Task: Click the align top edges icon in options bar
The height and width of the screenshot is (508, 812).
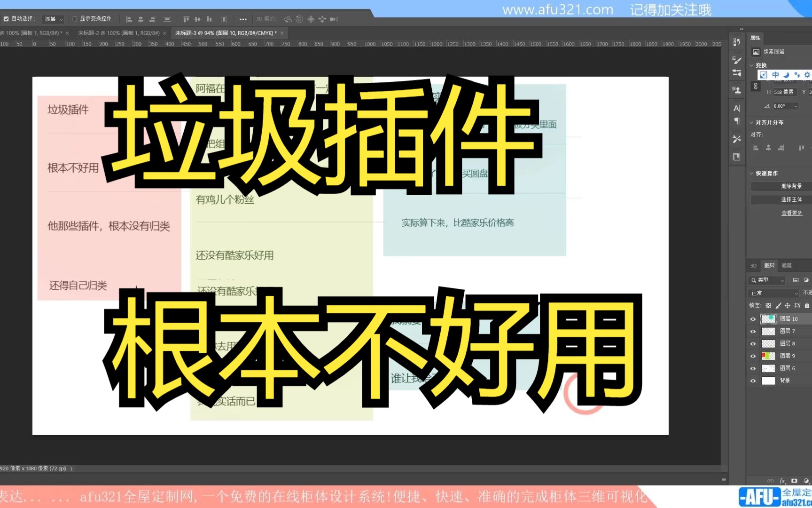Action: [186, 19]
